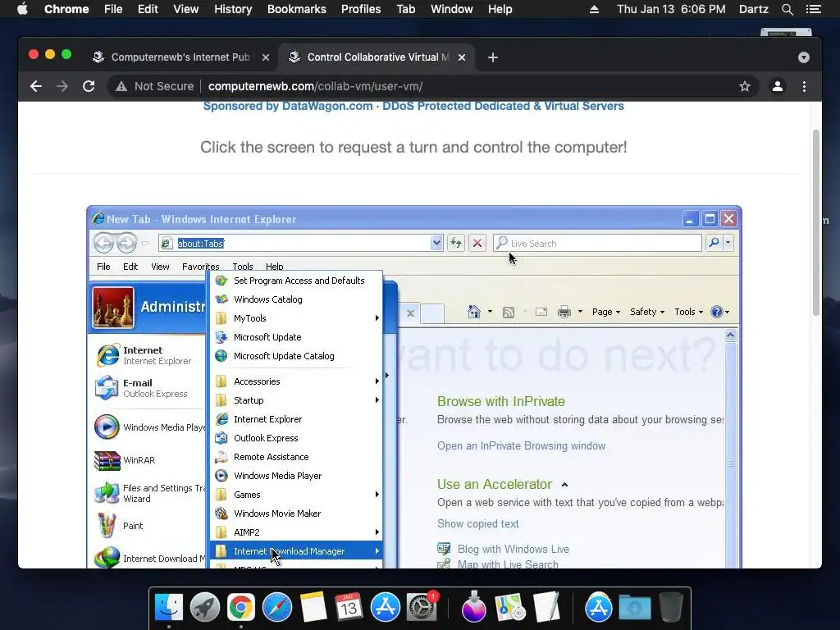Close the Control Collaborative Virtual Machine tab

click(x=462, y=57)
